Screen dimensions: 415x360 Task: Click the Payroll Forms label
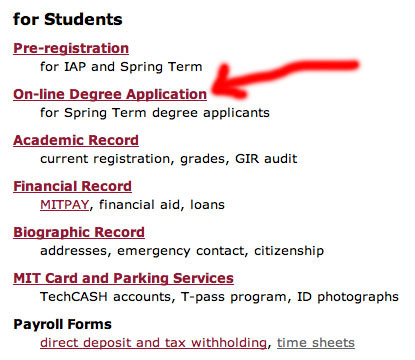pos(62,324)
